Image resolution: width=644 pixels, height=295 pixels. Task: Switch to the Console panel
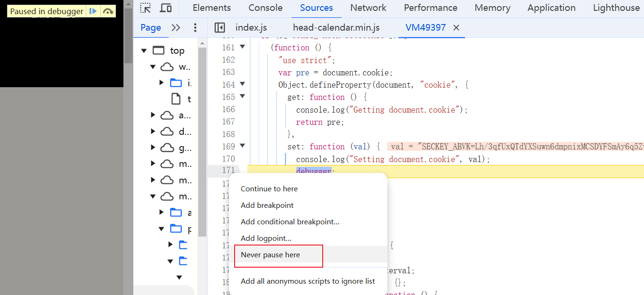265,8
